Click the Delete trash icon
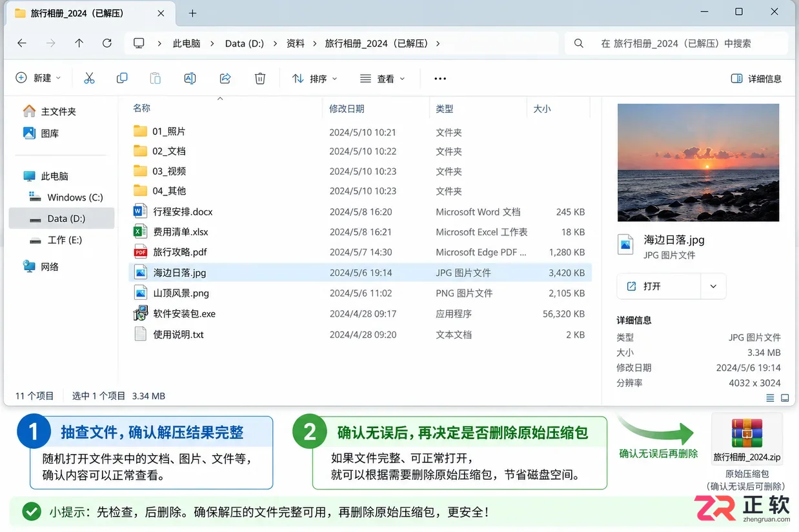 coord(260,78)
